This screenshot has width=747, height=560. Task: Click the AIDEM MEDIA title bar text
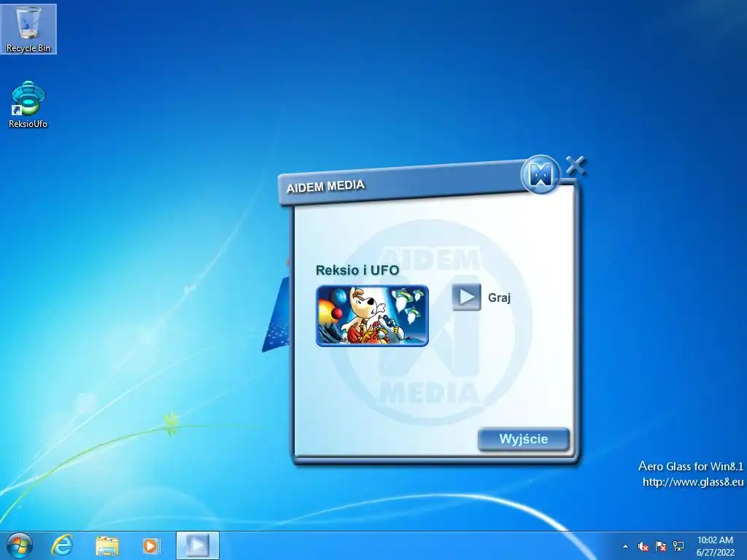pos(326,186)
